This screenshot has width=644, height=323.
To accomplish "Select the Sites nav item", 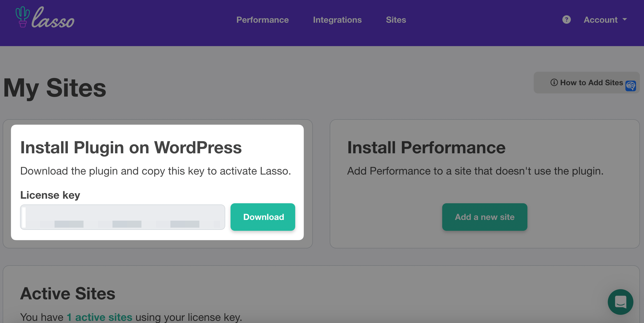I will 396,20.
